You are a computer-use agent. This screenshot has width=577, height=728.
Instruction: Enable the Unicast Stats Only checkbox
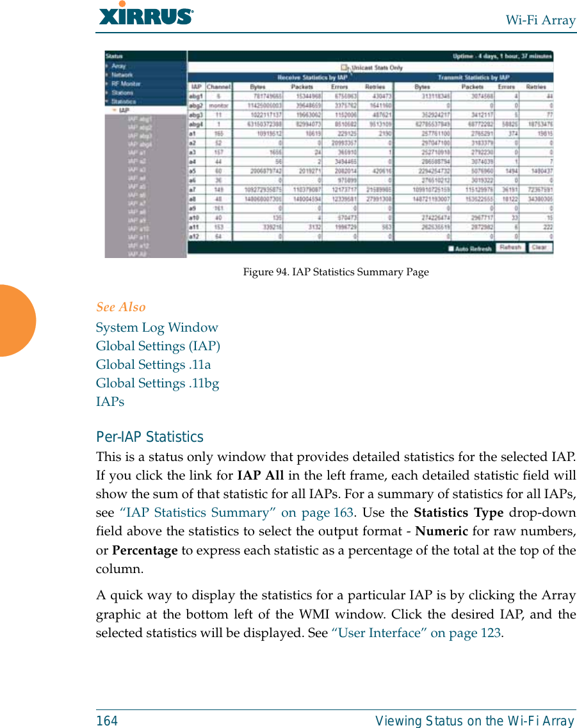click(x=345, y=68)
